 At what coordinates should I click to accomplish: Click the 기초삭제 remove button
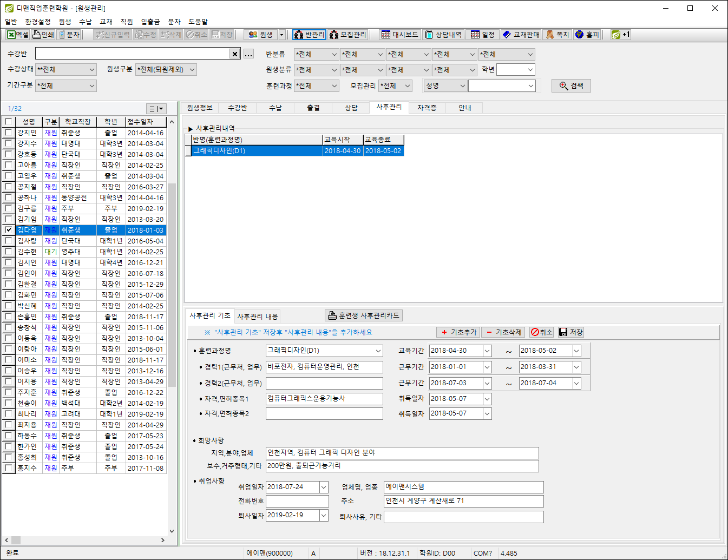(x=503, y=332)
